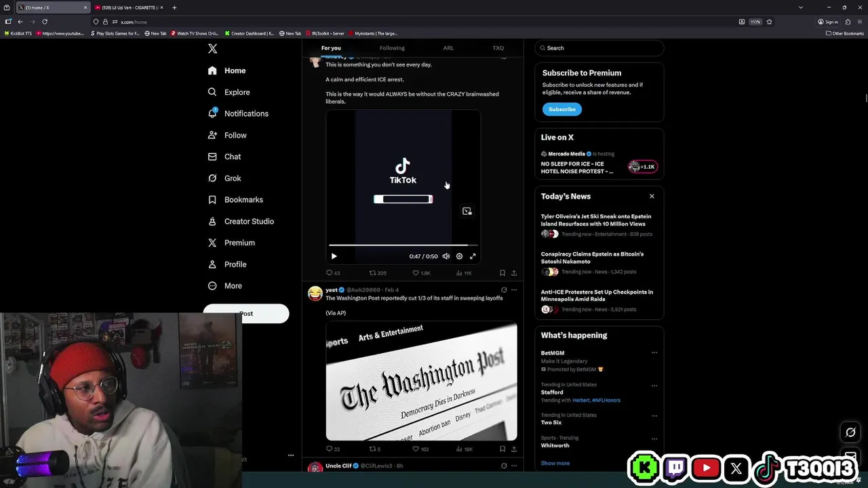Click the video progress bar
This screenshot has height=488, width=868.
403,245
